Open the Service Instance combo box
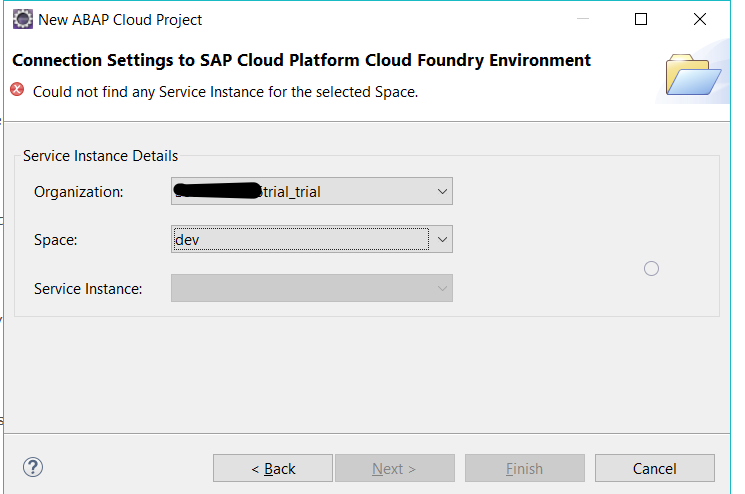The image size is (745, 494). pyautogui.click(x=312, y=288)
